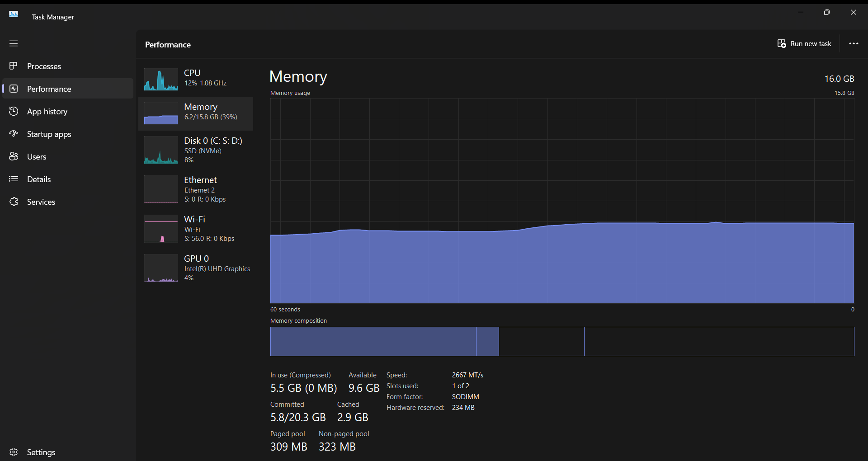Click the in-use segment of Memory composition bar
868x461 pixels.
[x=373, y=341]
